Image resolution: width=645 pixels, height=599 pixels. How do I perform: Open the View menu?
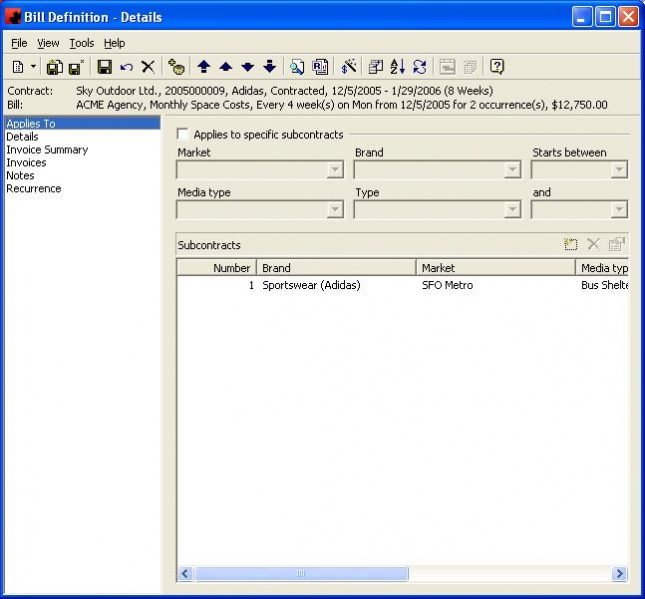(49, 43)
